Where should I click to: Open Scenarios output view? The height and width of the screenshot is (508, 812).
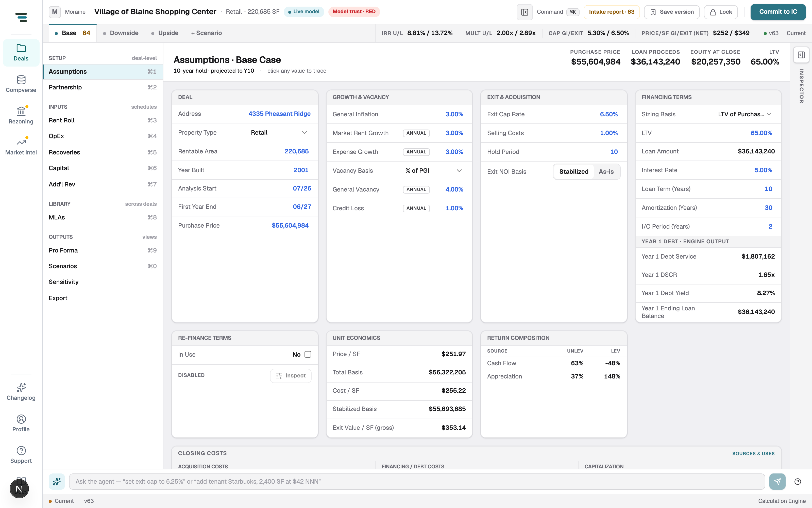[103, 266]
